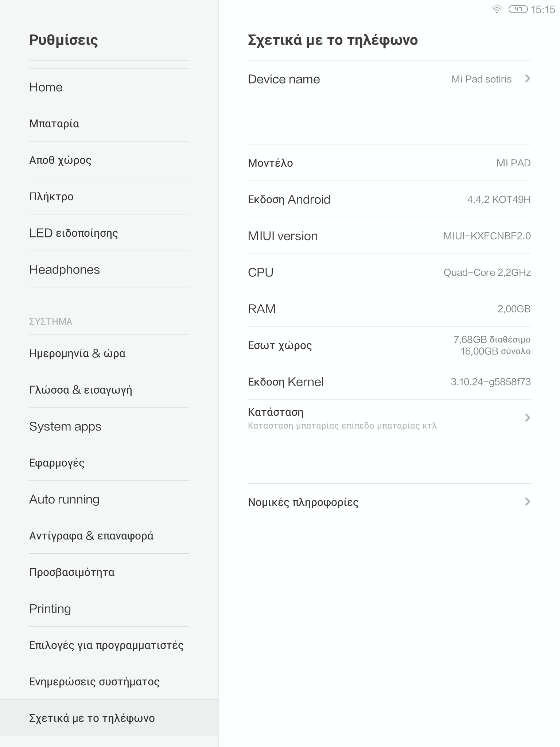Open Printing settings
560x747 pixels.
pyautogui.click(x=109, y=609)
